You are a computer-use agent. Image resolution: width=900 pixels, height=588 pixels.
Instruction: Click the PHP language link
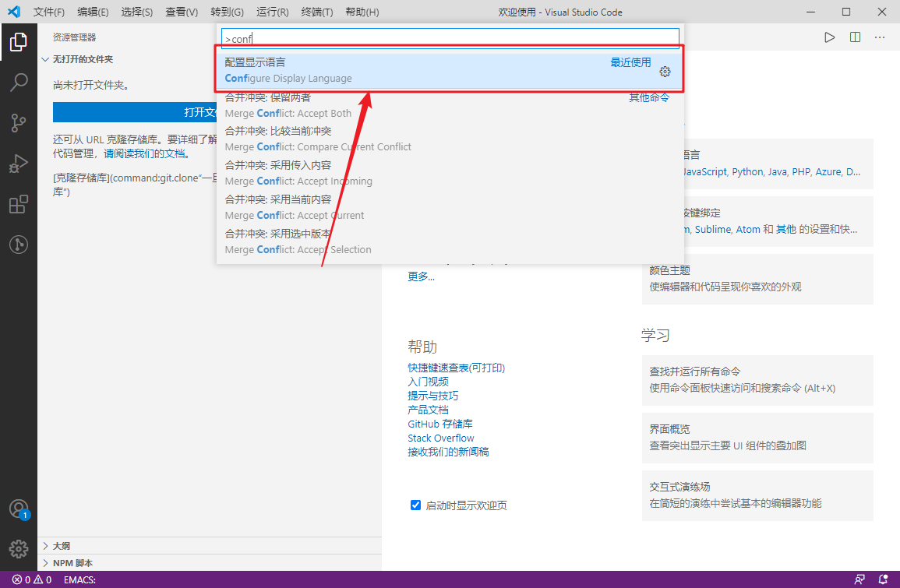tap(801, 171)
